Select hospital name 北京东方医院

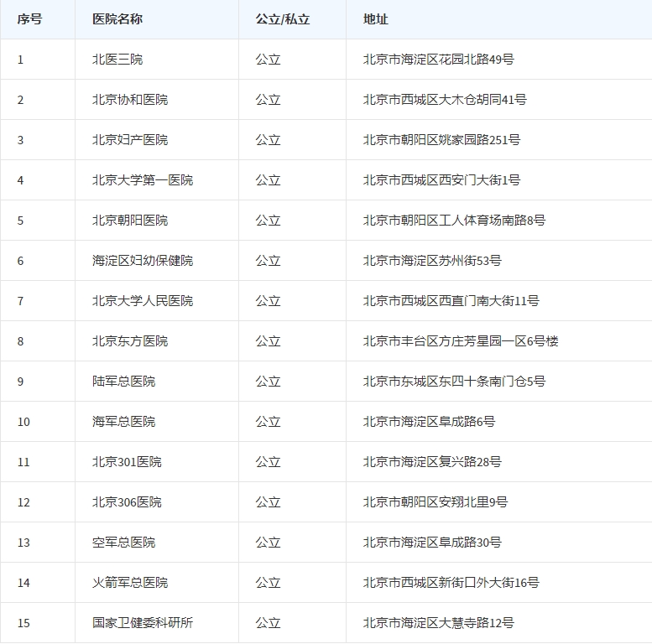click(x=130, y=341)
